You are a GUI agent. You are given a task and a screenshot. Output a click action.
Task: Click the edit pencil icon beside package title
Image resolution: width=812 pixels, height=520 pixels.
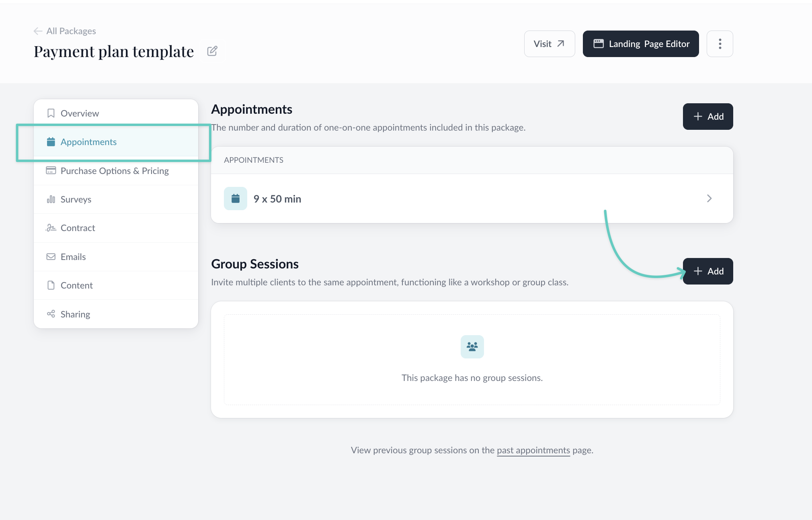pyautogui.click(x=212, y=51)
